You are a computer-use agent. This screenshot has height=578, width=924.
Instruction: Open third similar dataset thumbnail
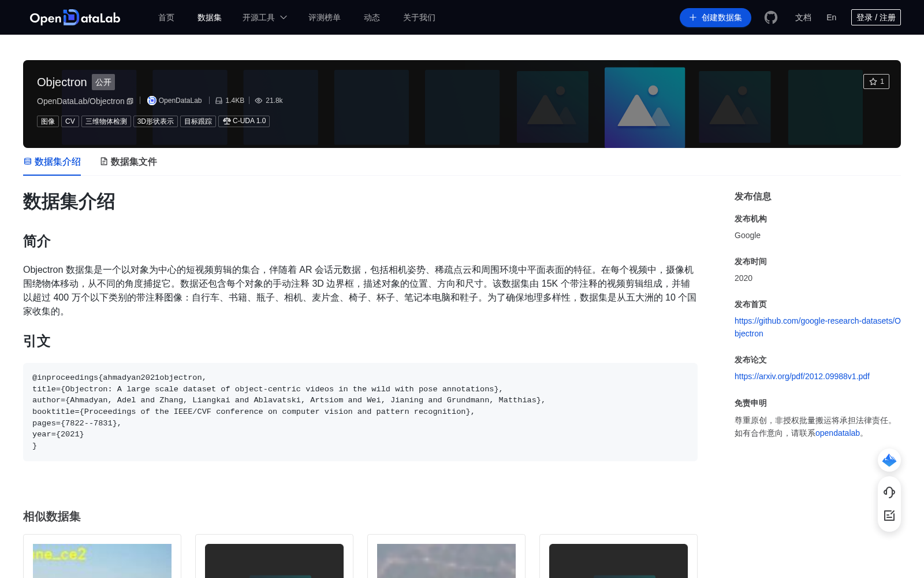[x=446, y=561]
